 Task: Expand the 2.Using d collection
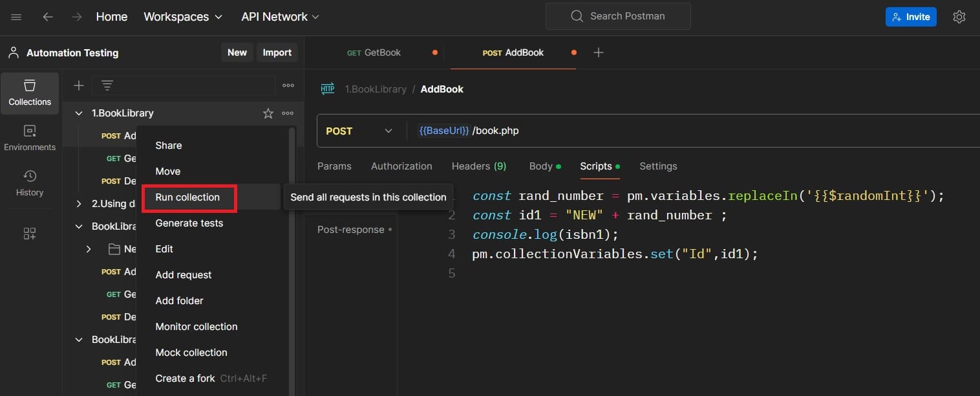pos(79,204)
